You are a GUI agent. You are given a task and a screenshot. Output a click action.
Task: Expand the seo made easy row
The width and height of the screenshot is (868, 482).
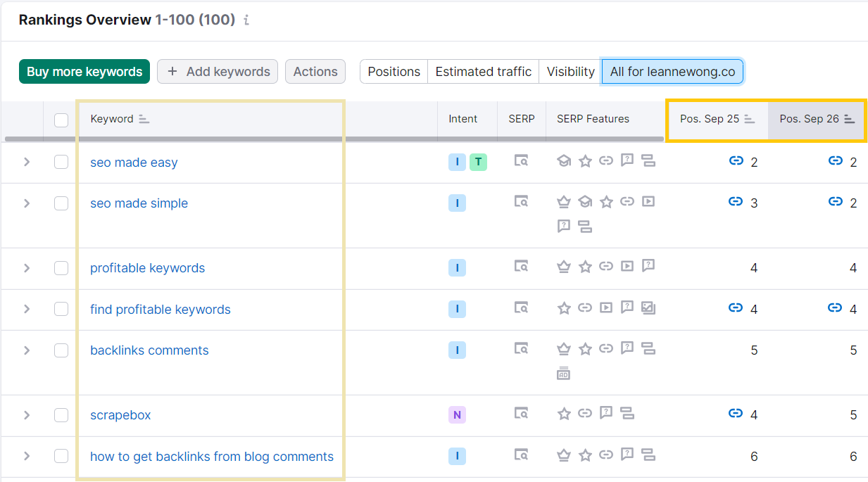pos(26,161)
